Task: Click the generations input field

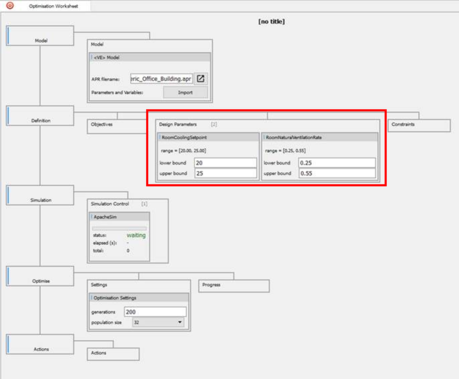Action: (155, 312)
